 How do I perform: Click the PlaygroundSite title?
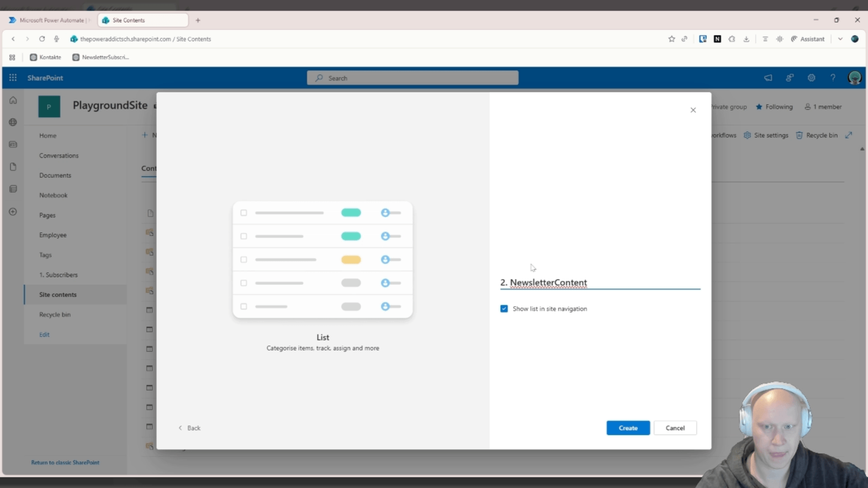pos(110,105)
